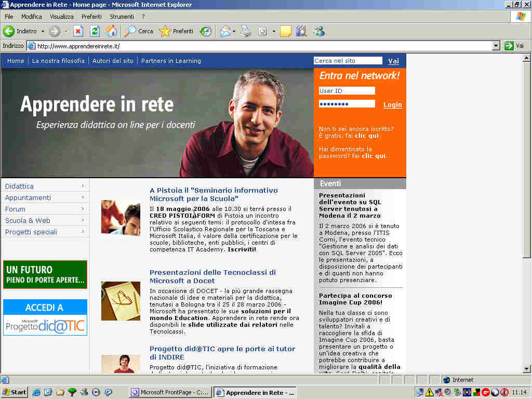The width and height of the screenshot is (532, 399).
Task: Click the tree icon in Quick Launch
Action: [72, 392]
